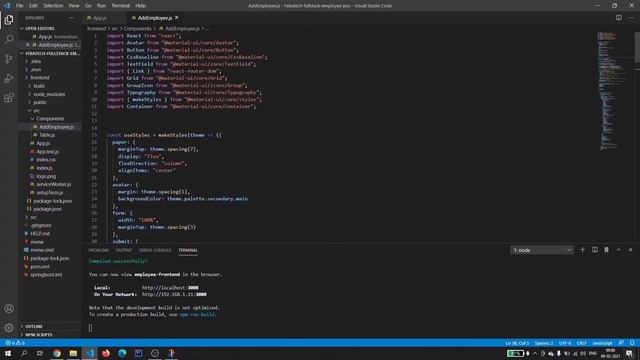Expand the NPM Scripts section
This screenshot has height=360, width=640.
tap(36, 334)
